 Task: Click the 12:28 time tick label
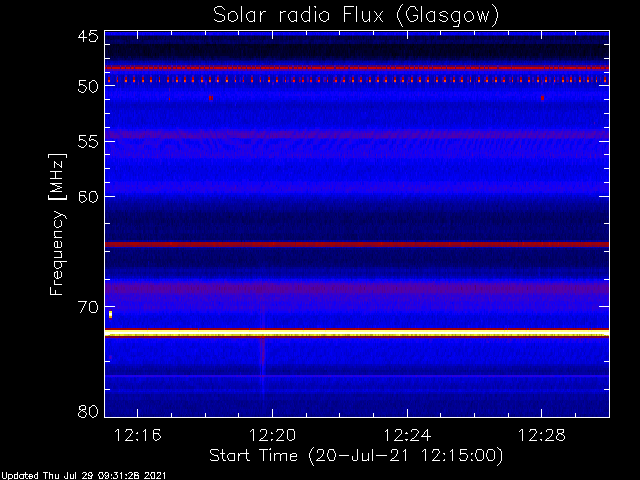[542, 436]
